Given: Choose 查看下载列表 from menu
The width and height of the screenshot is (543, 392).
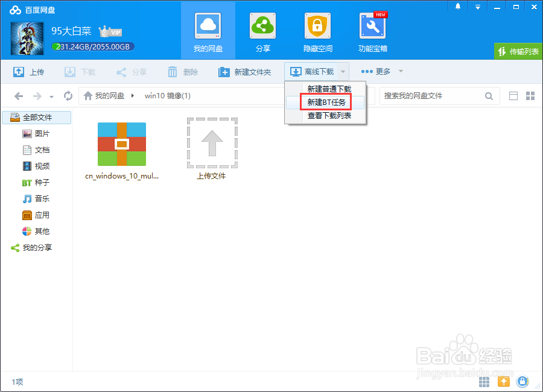Looking at the screenshot, I should (329, 115).
